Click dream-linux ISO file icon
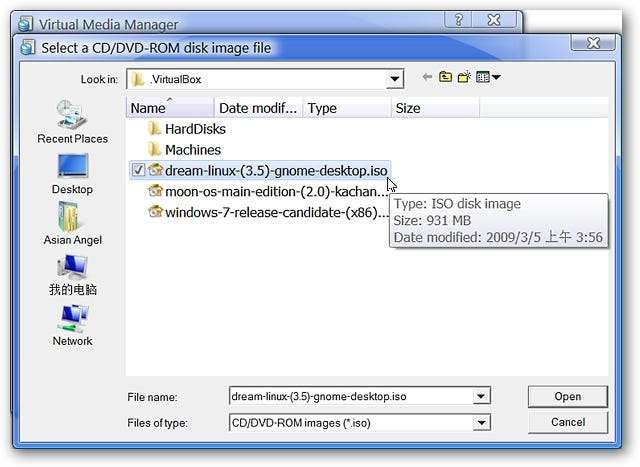The image size is (640, 467). pyautogui.click(x=156, y=170)
